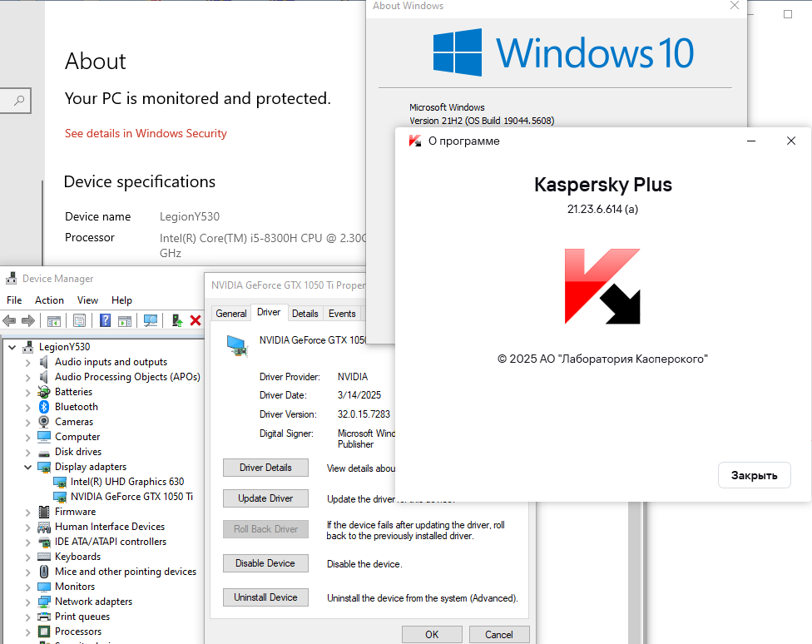Viewport: 812px width, 644px height.
Task: Select the Driver tab in properties dialog
Action: pos(269,312)
